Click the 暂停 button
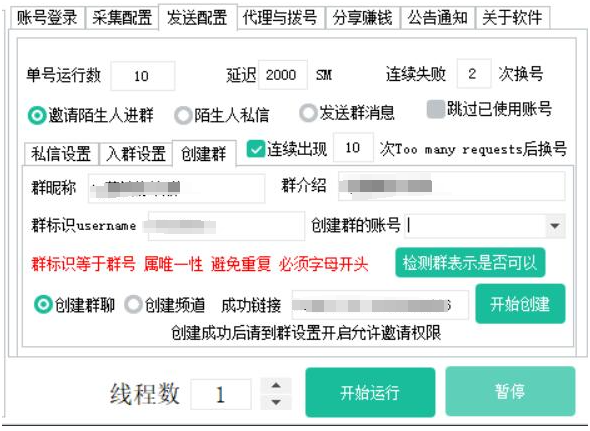This screenshot has width=590, height=431. (510, 391)
